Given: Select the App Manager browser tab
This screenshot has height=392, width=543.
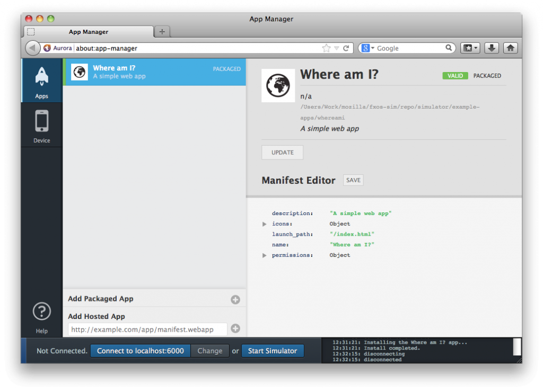Looking at the screenshot, I should [89, 32].
